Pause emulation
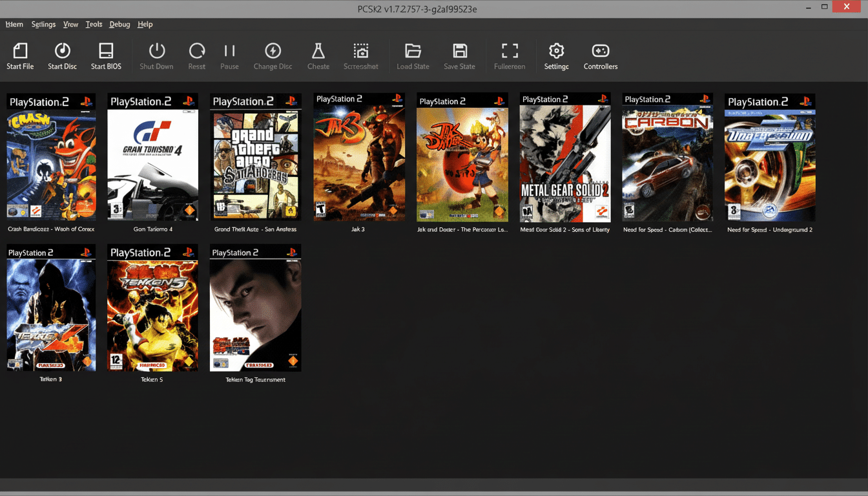This screenshot has width=868, height=496. pyautogui.click(x=229, y=55)
